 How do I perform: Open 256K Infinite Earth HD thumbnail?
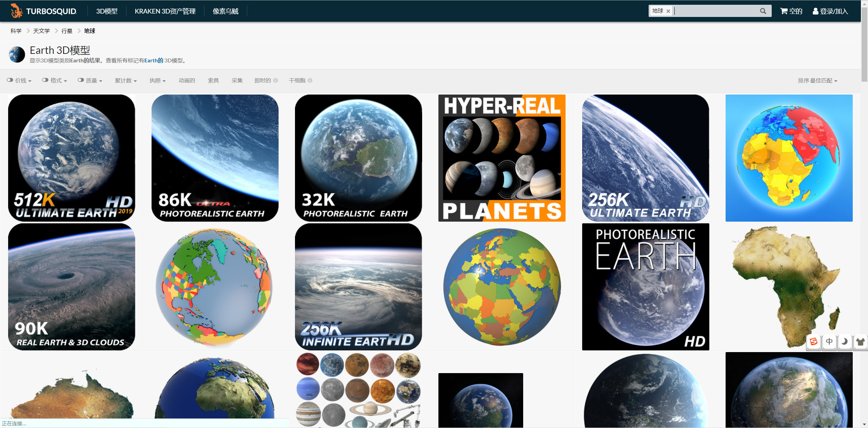tap(358, 287)
